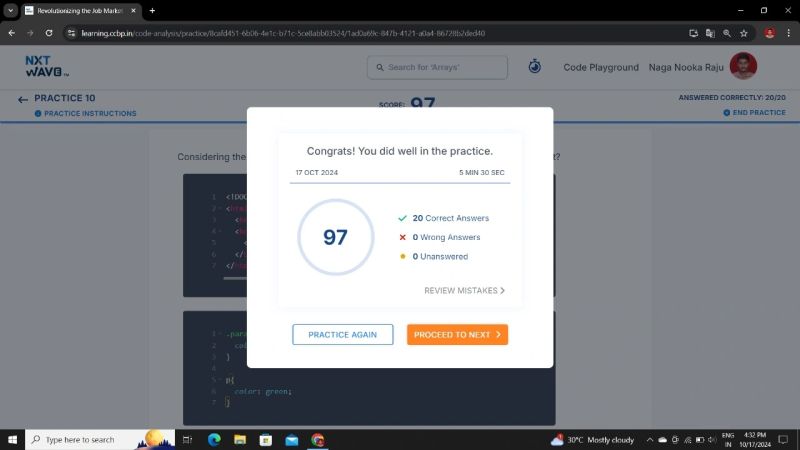The height and width of the screenshot is (450, 800).
Task: Open the stopwatch timer icon
Action: click(x=534, y=66)
